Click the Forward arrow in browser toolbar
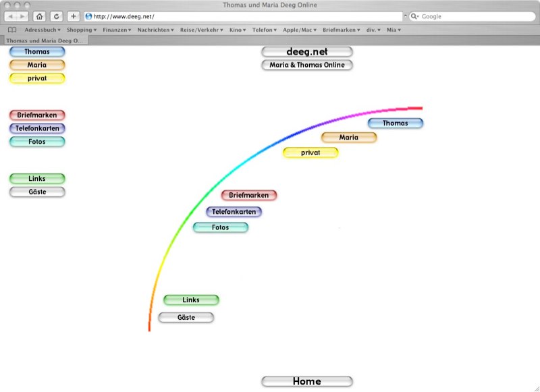The height and width of the screenshot is (392, 540). point(23,16)
